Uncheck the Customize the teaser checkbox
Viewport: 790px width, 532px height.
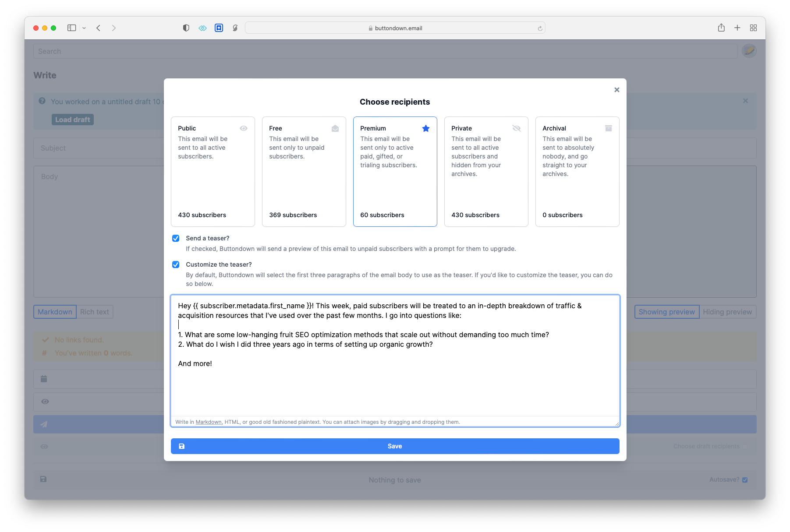[x=176, y=264]
